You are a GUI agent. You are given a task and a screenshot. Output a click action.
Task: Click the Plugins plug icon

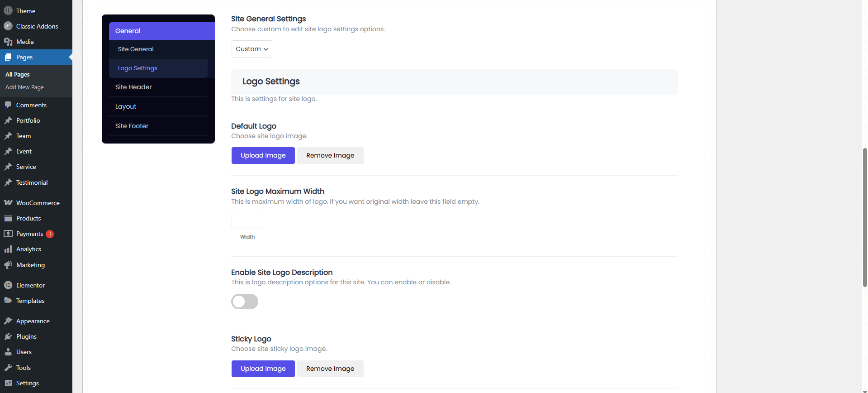coord(8,336)
